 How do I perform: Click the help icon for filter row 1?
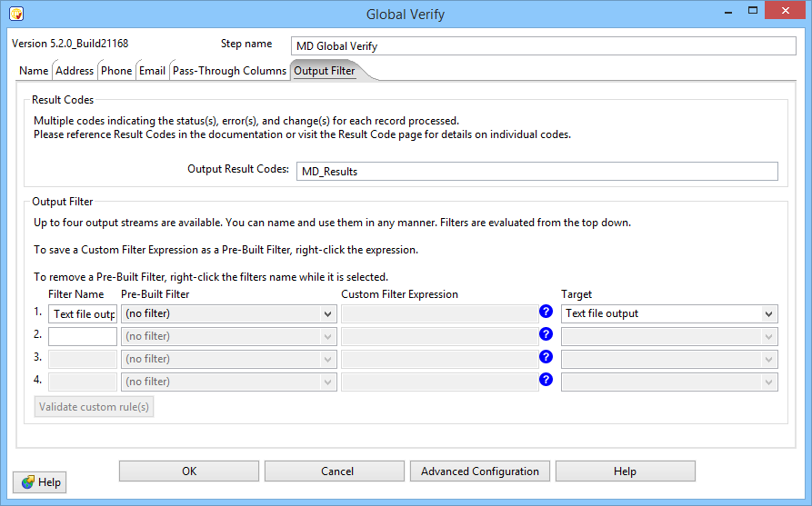[x=546, y=312]
